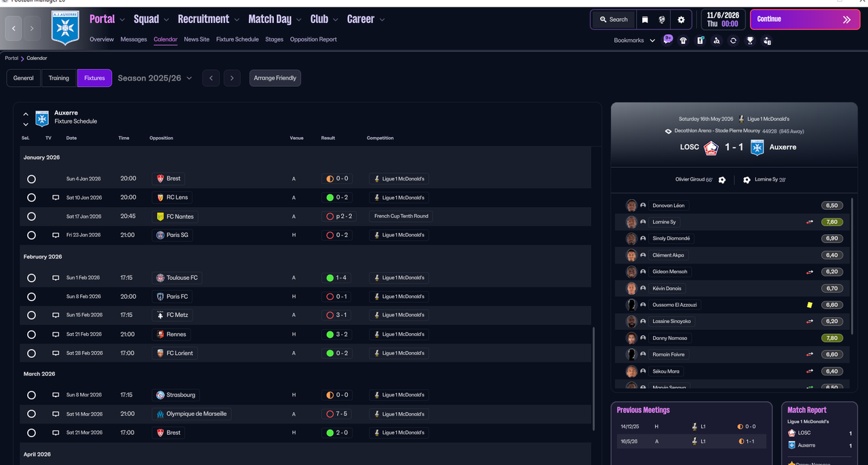Viewport: 868px width, 465px height.
Task: Open the A.J. Auxerre club badge in header
Action: click(x=66, y=28)
